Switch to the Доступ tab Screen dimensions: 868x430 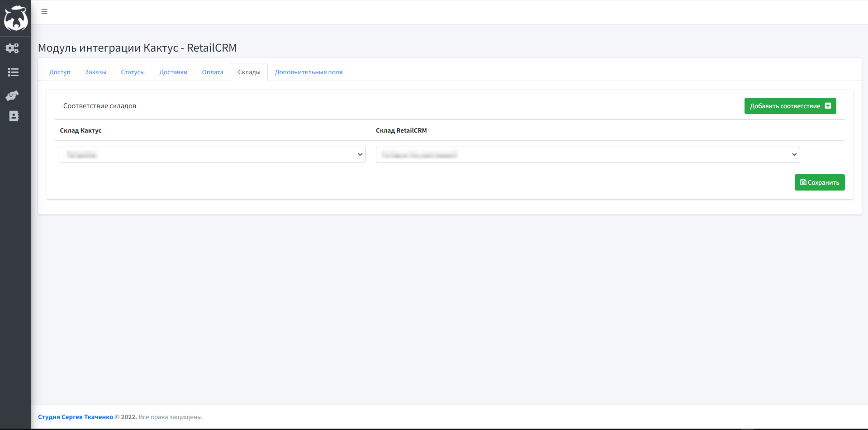(x=60, y=72)
